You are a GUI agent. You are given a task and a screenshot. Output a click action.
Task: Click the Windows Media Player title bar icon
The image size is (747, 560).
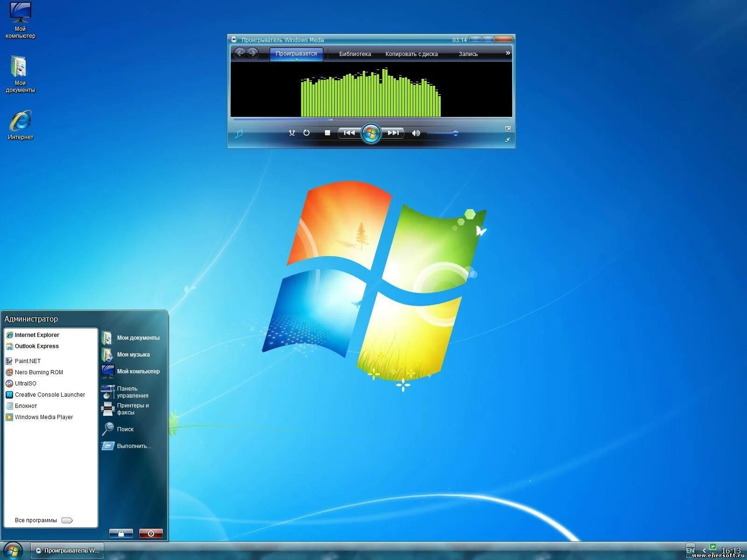234,40
